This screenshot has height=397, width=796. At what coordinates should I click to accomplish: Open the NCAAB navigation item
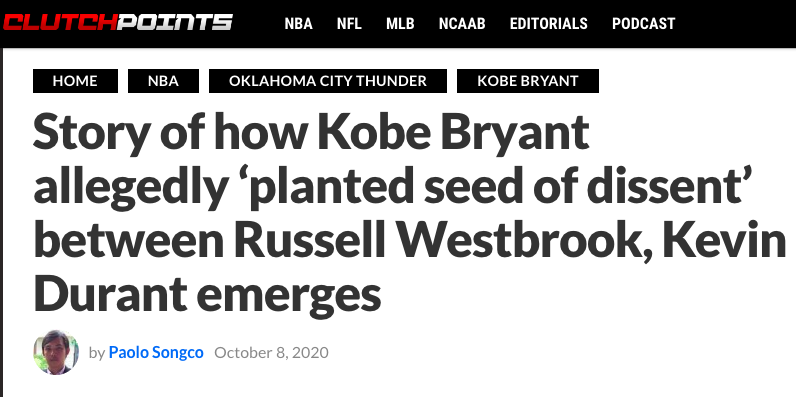tap(462, 24)
